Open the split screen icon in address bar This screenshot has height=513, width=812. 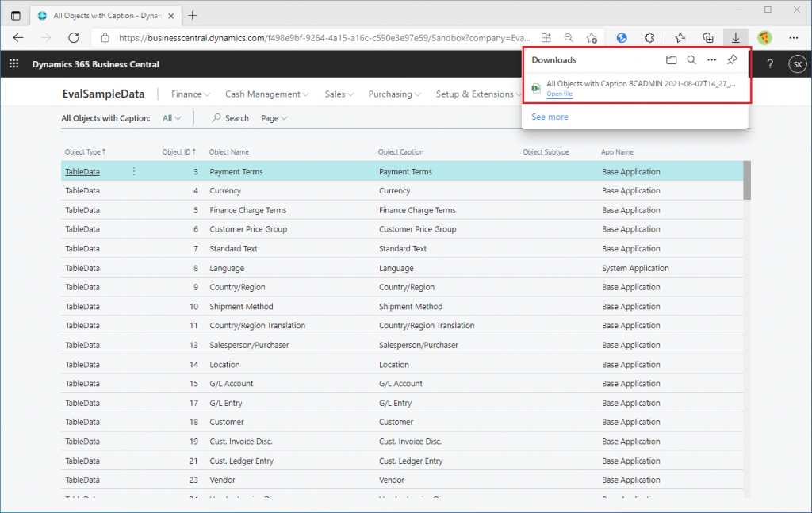coord(546,38)
